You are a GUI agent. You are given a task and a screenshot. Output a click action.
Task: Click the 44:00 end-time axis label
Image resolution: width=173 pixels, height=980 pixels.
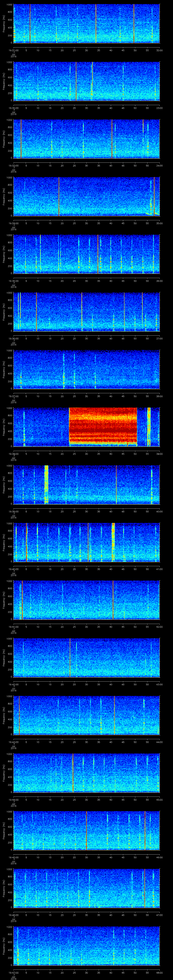click(x=159, y=742)
